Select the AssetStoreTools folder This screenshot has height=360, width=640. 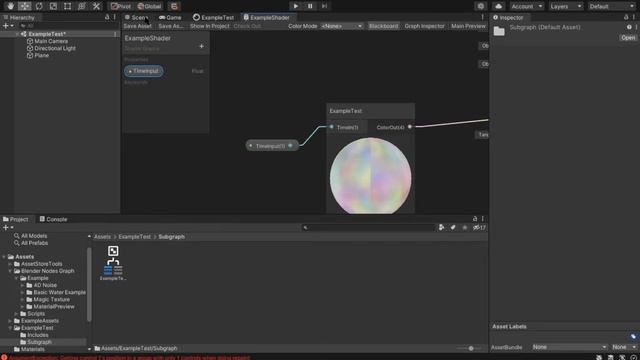coord(42,264)
